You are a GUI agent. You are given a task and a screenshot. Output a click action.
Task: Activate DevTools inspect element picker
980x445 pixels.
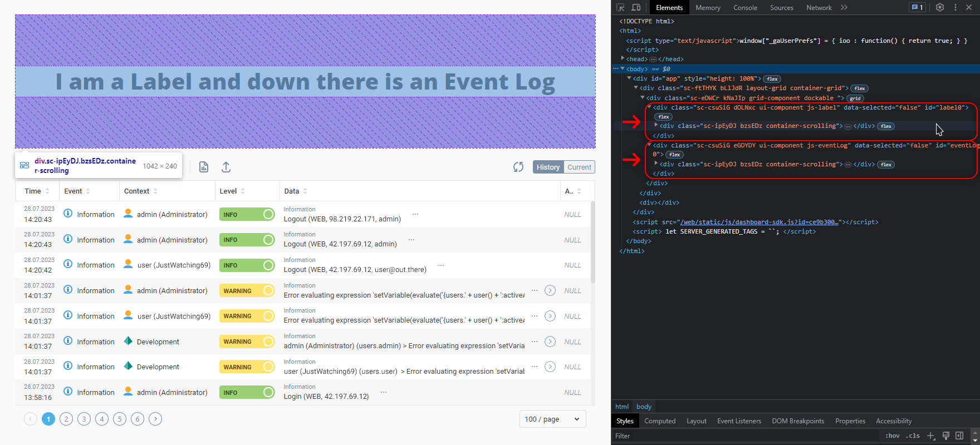tap(620, 7)
